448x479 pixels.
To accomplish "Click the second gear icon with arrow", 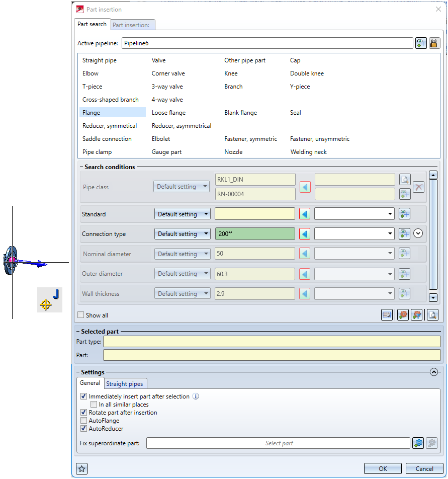I will coord(416,314).
